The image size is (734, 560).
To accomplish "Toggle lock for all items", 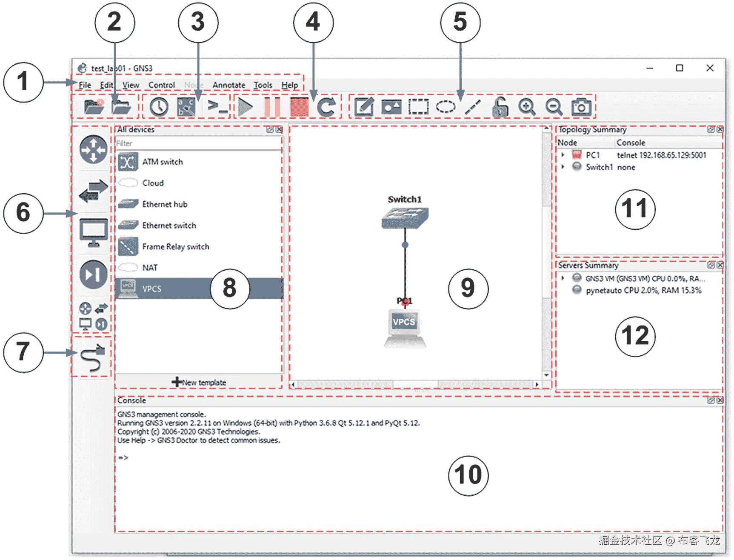I will (500, 107).
